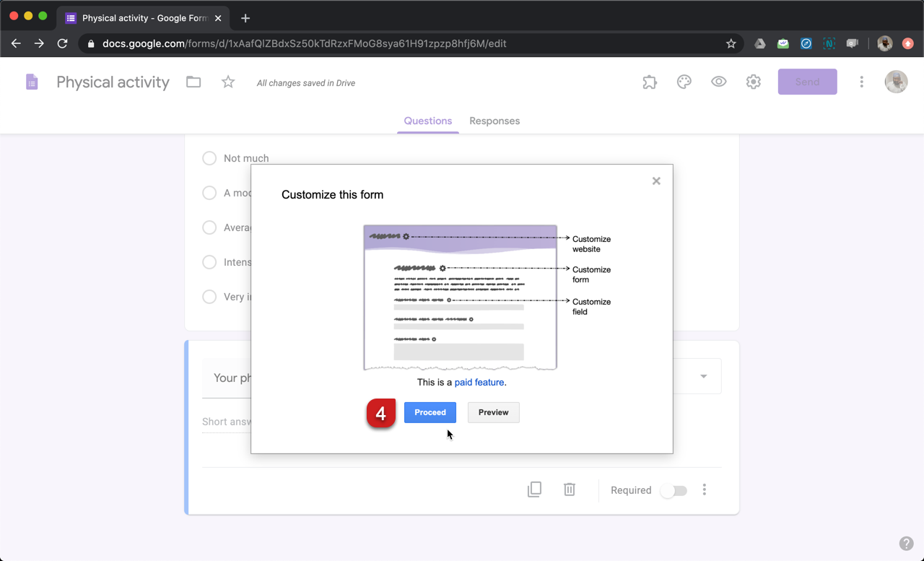The height and width of the screenshot is (561, 924).
Task: Duplicate the question using the copy icon
Action: coord(534,489)
